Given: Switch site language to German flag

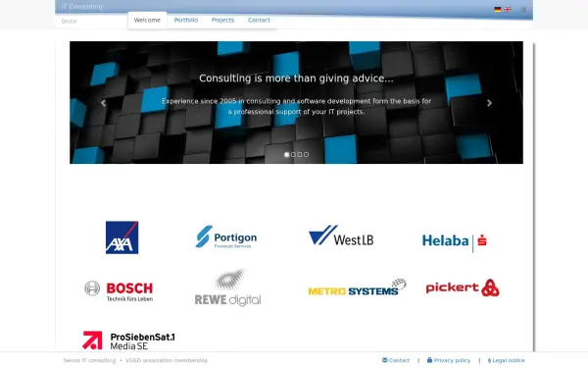Looking at the screenshot, I should tap(497, 10).
